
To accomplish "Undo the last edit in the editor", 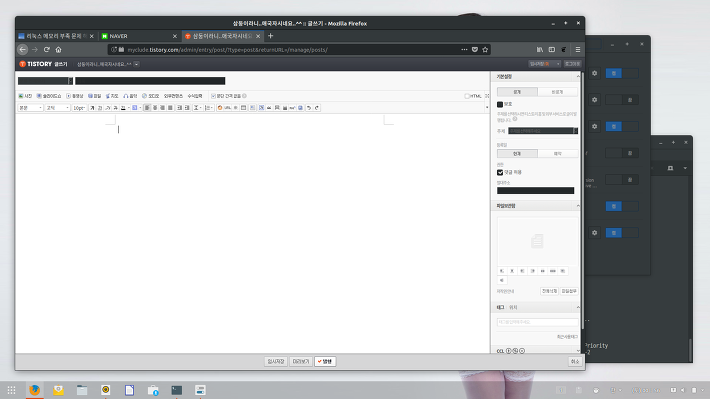I will pyautogui.click(x=309, y=108).
